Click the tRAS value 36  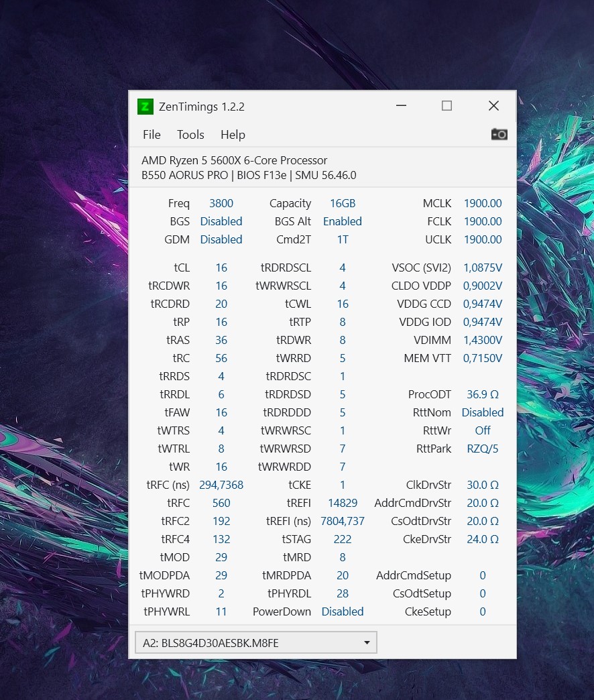pyautogui.click(x=221, y=340)
